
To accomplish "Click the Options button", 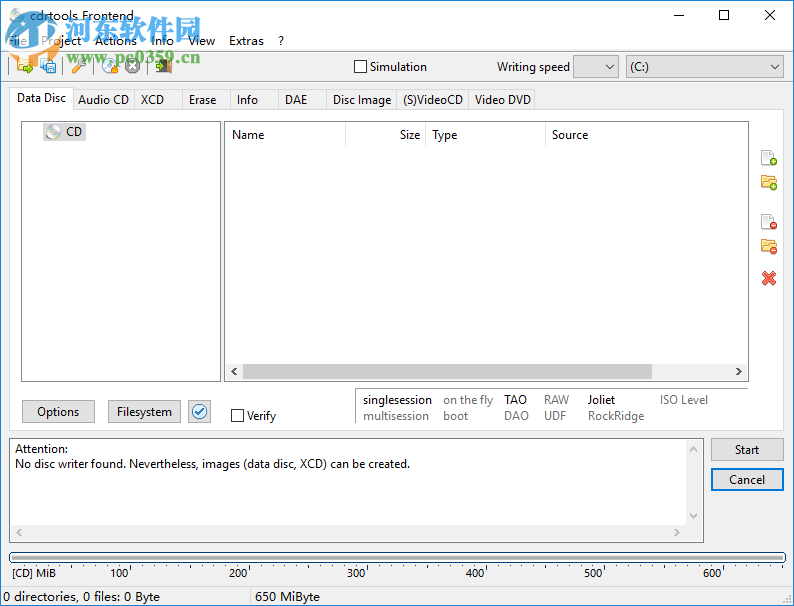I will 58,412.
